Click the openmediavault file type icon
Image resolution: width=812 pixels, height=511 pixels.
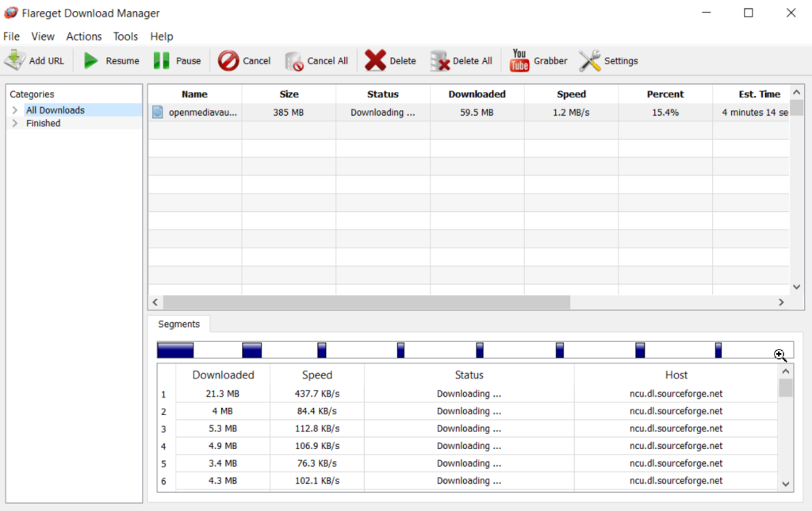coord(158,112)
